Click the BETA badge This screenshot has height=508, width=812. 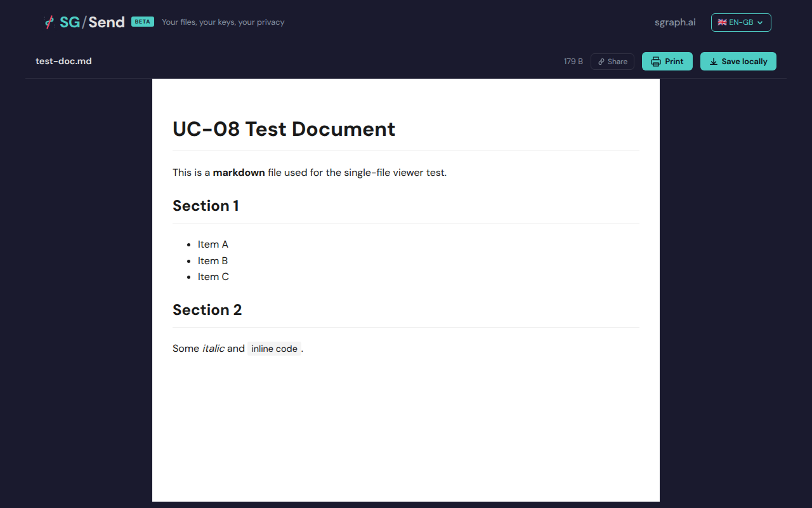(x=143, y=22)
